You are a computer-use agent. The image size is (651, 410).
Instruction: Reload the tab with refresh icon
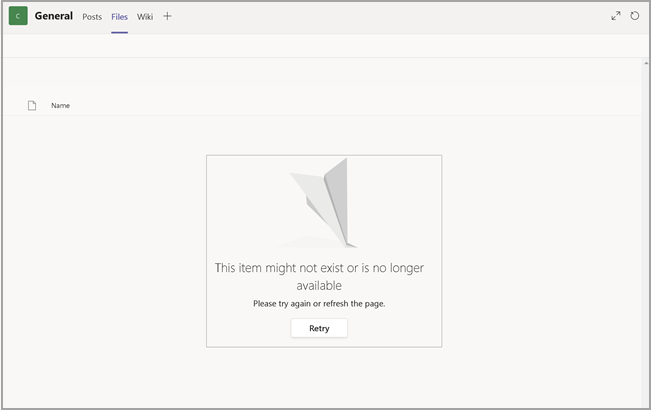634,16
